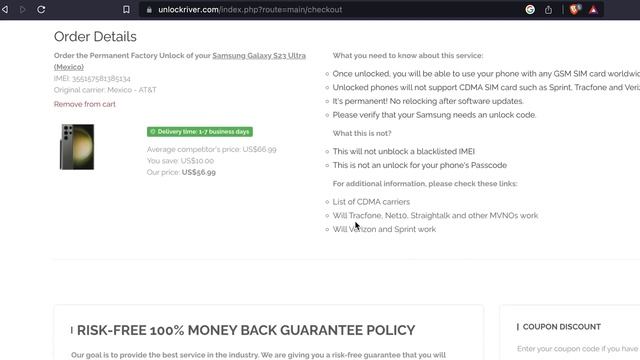Reload the page with the refresh icon
Viewport: 640px width, 360px height.
coord(41,9)
